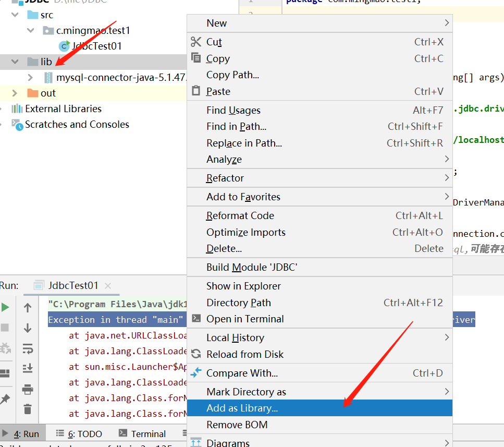Viewport: 504px width, 447px height.
Task: Click the lib folder icon
Action: coord(33,62)
